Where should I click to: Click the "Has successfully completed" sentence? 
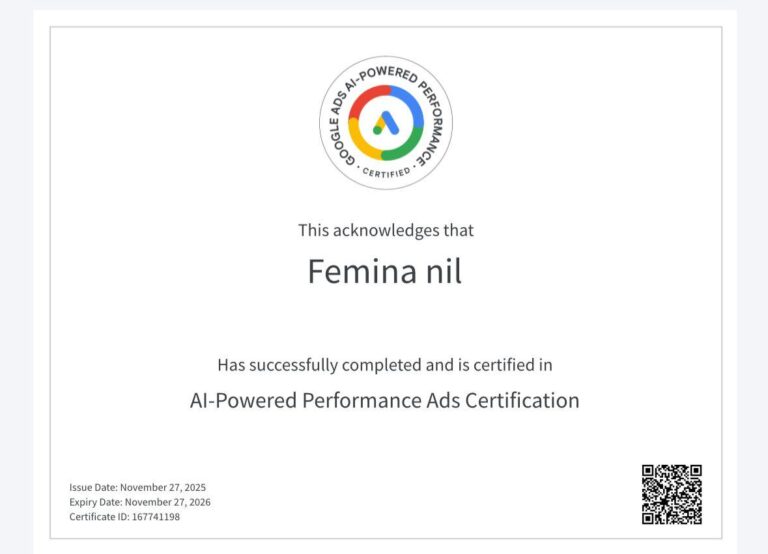pyautogui.click(x=385, y=365)
